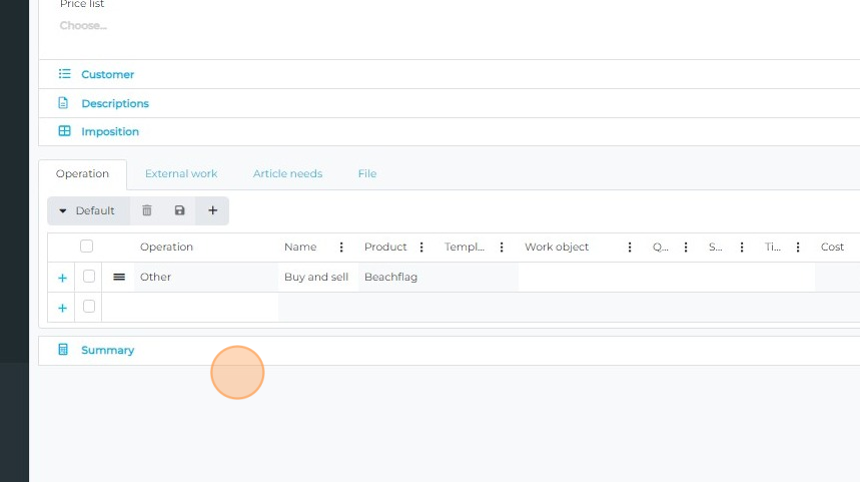
Task: Expand the Customer section
Action: [107, 74]
